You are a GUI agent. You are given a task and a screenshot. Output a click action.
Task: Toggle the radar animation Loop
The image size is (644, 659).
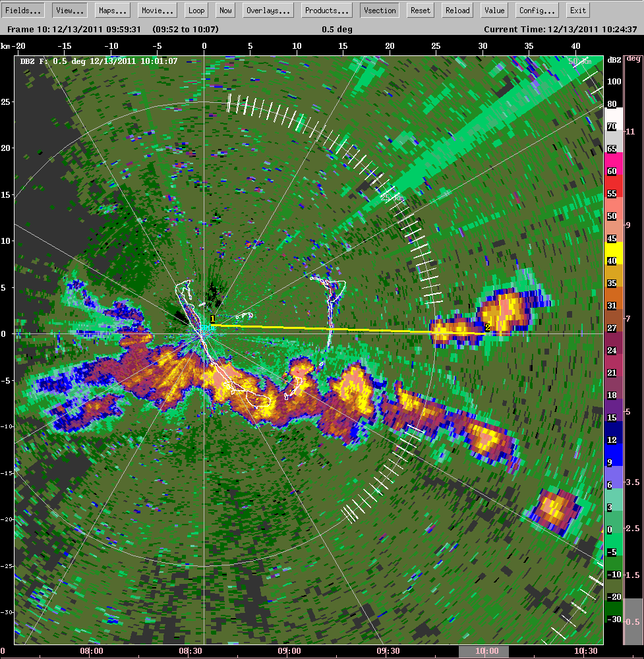coord(196,10)
